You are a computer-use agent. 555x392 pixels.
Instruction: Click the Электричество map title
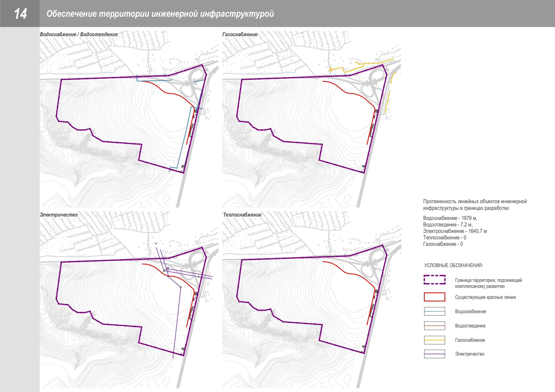pos(59,215)
